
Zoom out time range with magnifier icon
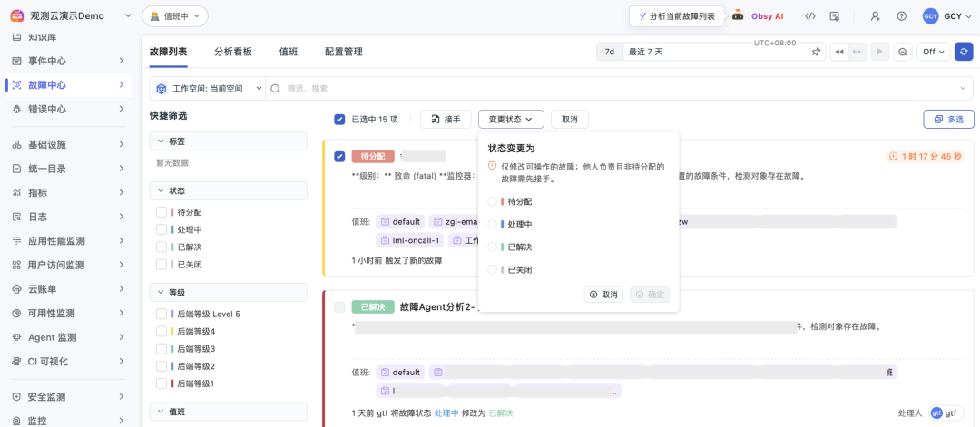(x=903, y=52)
